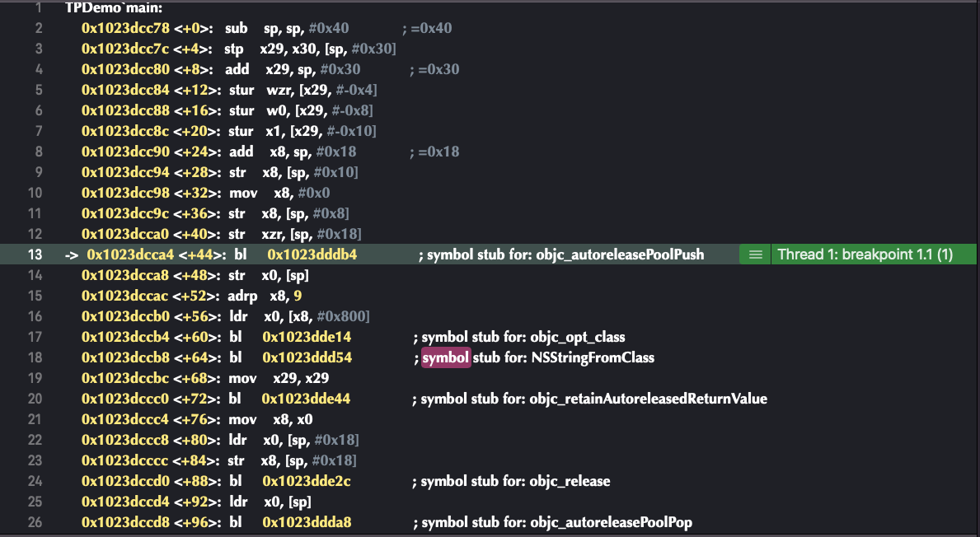Click the 'mov x29, x29' instruction
Screen dimensions: 980x537
coord(279,378)
